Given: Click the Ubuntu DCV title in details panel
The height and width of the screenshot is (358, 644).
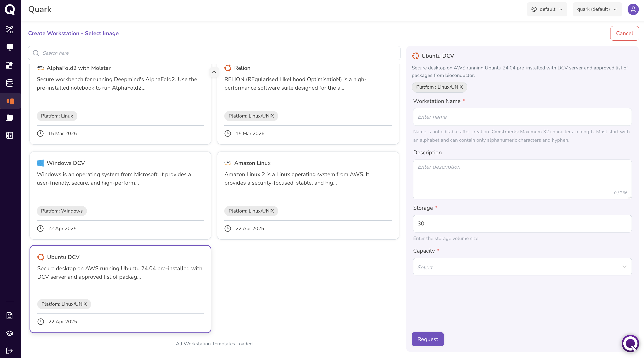Looking at the screenshot, I should 438,56.
